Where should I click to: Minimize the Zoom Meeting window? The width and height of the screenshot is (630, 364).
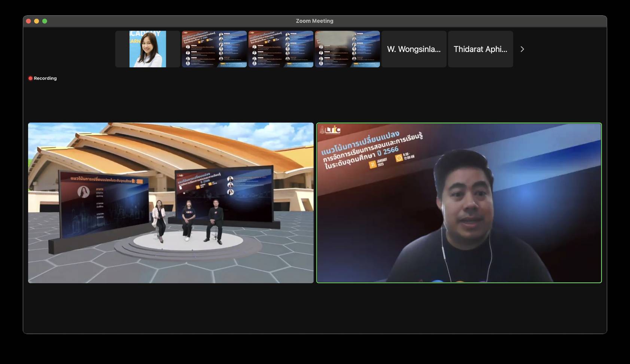[37, 21]
